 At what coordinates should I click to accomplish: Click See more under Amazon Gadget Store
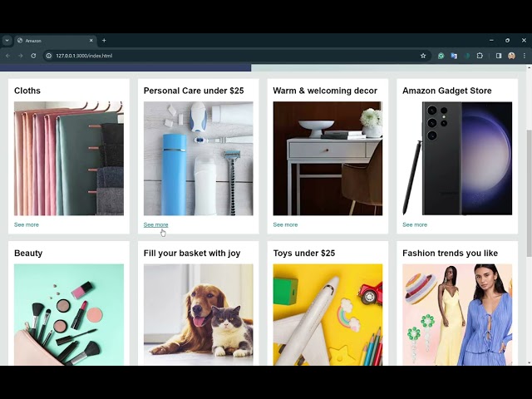[415, 224]
